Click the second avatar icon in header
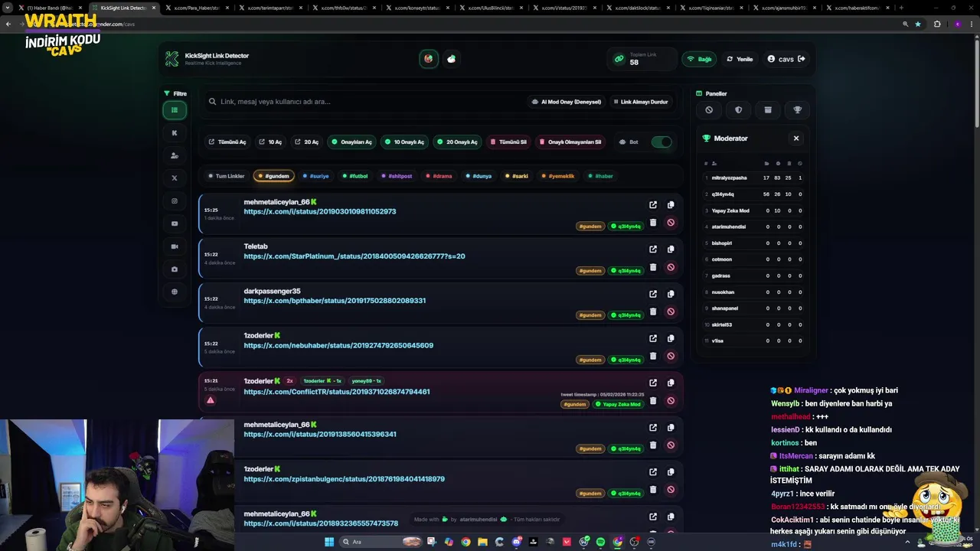 452,59
